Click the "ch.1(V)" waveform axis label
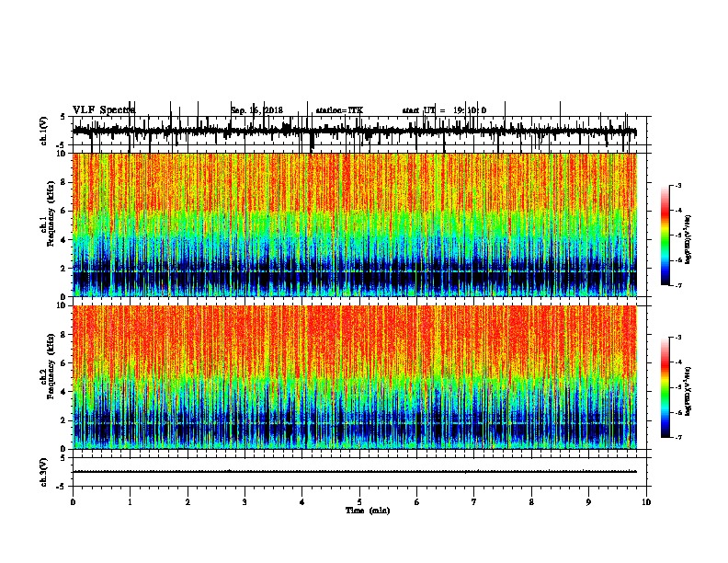Image resolution: width=728 pixels, height=563 pixels. tap(44, 131)
